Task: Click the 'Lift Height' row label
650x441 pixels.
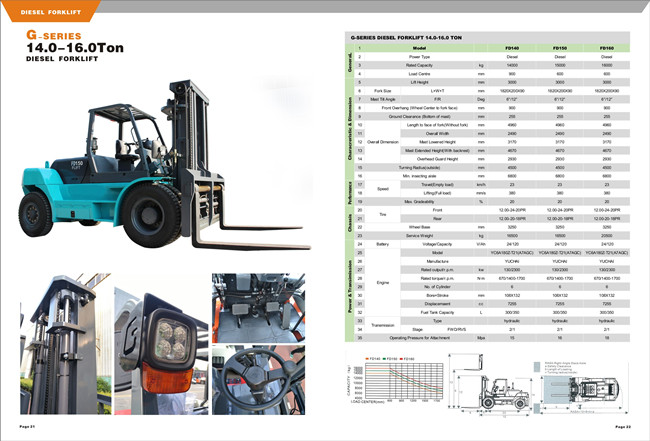Action: (x=419, y=82)
